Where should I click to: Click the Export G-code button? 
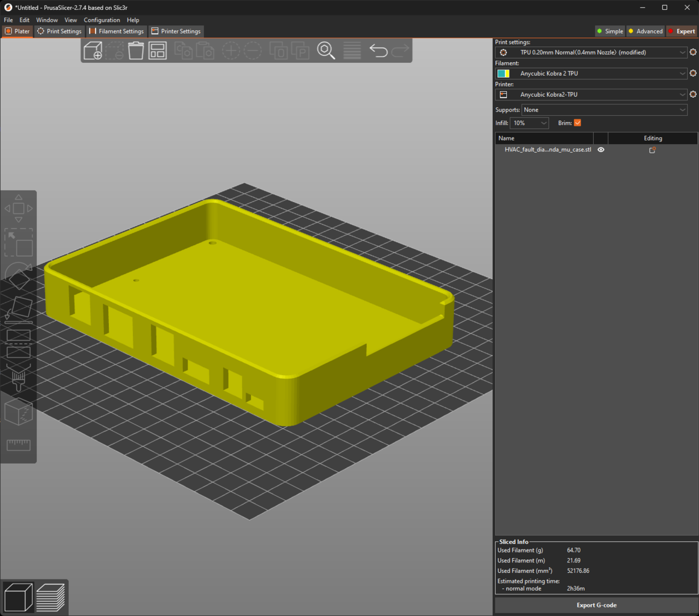(x=596, y=605)
